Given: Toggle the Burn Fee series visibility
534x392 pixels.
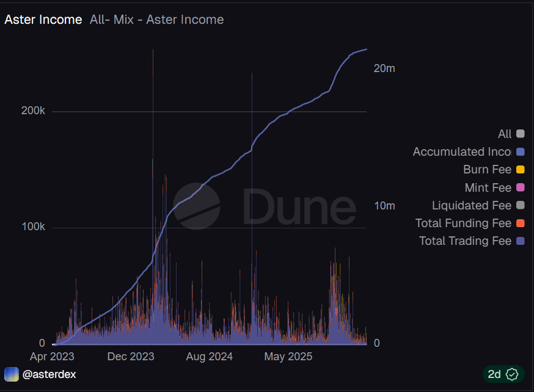Looking at the screenshot, I should point(487,170).
